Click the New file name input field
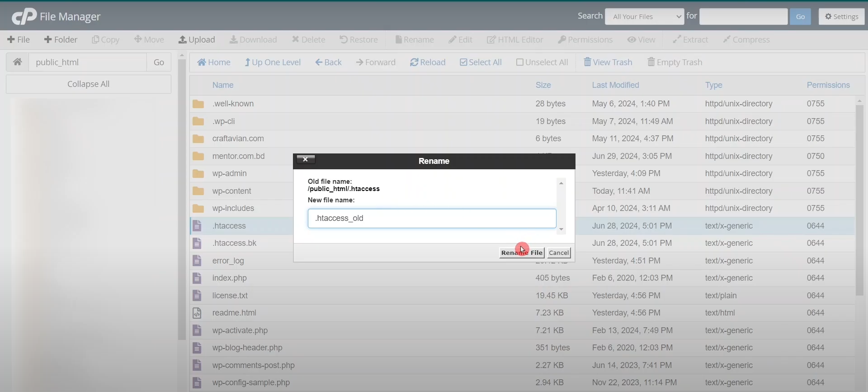 (432, 218)
